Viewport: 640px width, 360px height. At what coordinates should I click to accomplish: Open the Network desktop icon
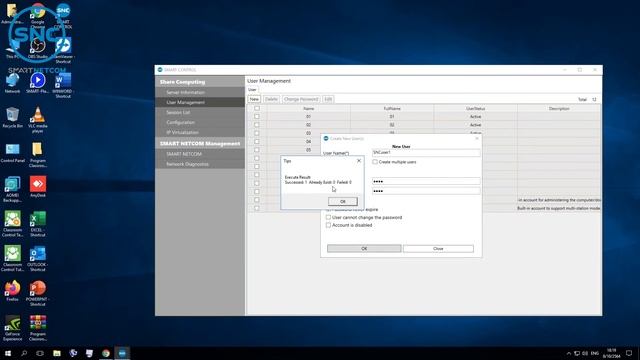pyautogui.click(x=12, y=84)
